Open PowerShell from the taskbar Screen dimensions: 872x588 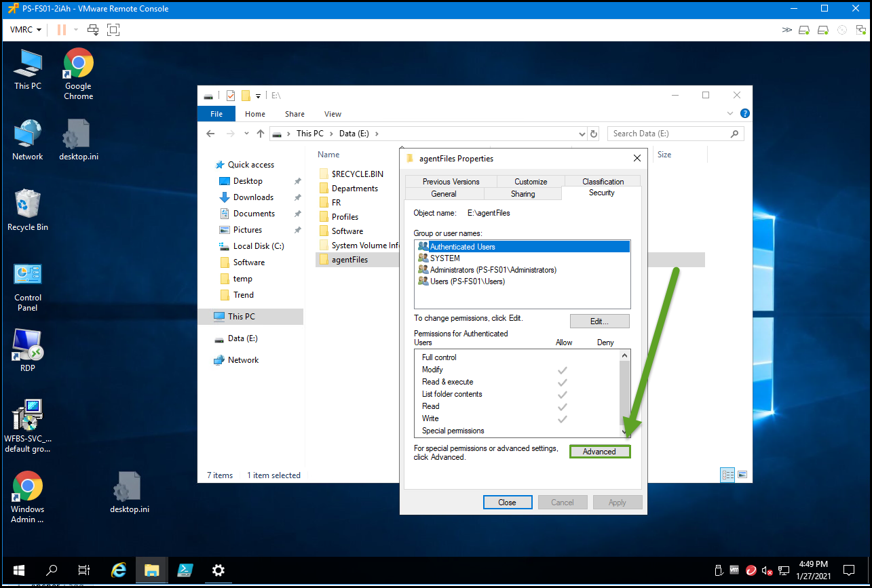185,570
